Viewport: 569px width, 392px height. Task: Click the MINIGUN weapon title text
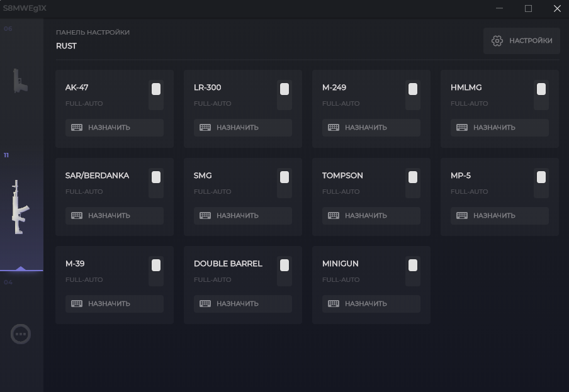pyautogui.click(x=341, y=264)
